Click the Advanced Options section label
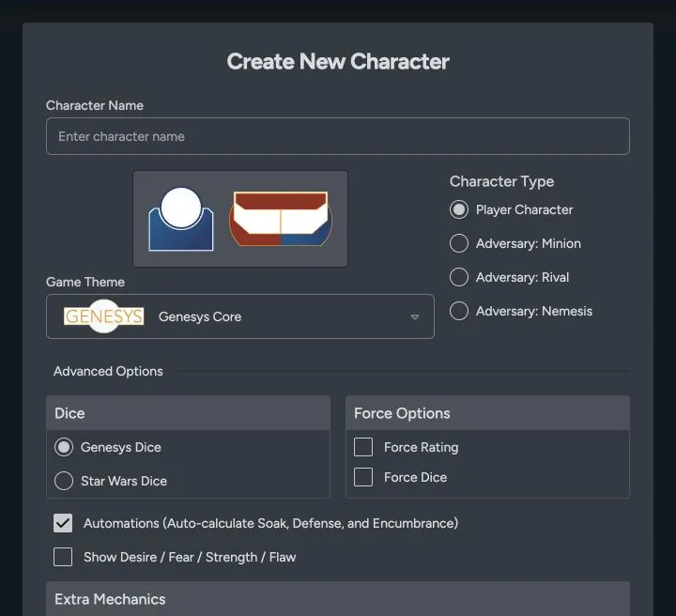 click(108, 371)
